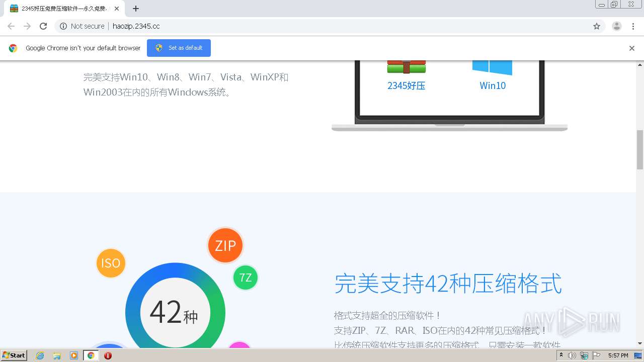Screen dimensions: 644x362
Task: Click the green 7Z bubble
Action: click(x=246, y=278)
